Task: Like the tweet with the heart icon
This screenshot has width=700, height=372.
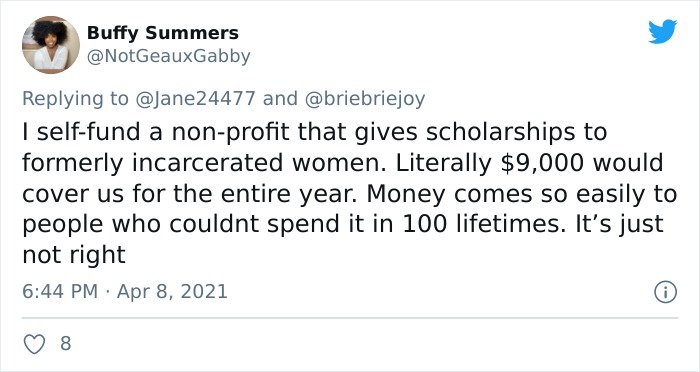Action: (34, 344)
